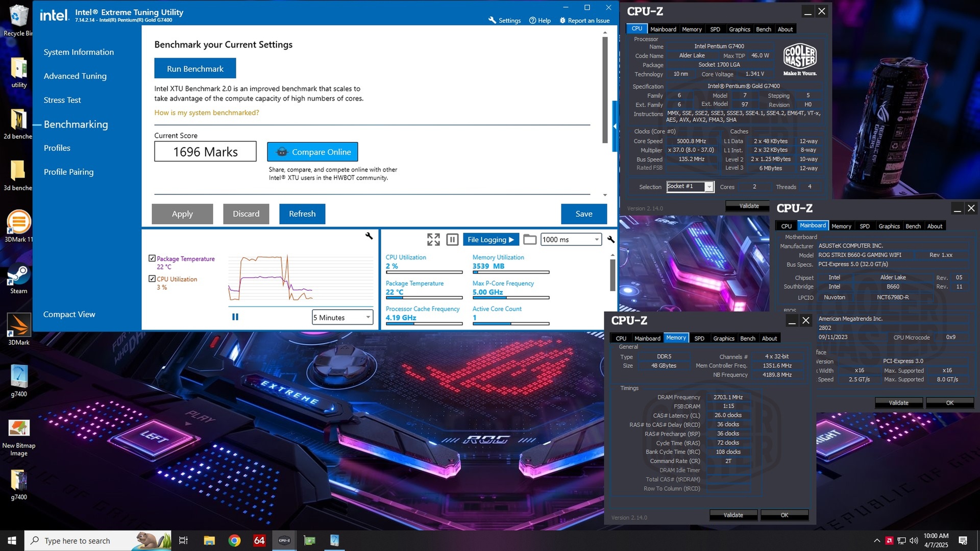Click the Max P-Core Frequency 5.00 GHz value
The height and width of the screenshot is (551, 980).
coord(487,292)
